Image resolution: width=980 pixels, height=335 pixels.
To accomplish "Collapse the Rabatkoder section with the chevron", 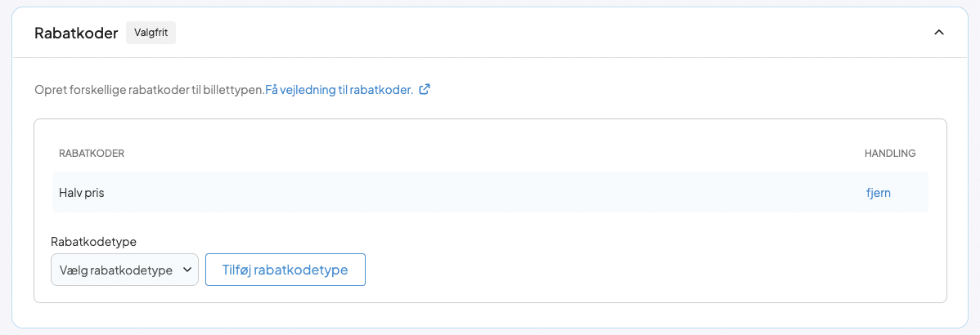I will 939,33.
